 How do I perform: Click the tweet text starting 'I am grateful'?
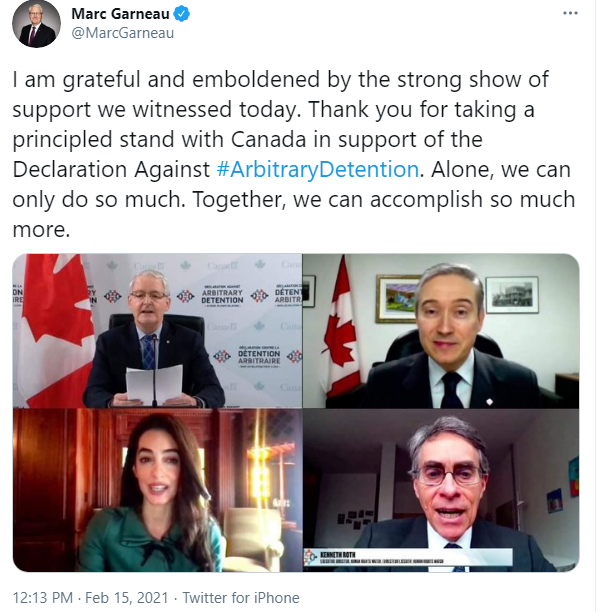click(x=294, y=154)
